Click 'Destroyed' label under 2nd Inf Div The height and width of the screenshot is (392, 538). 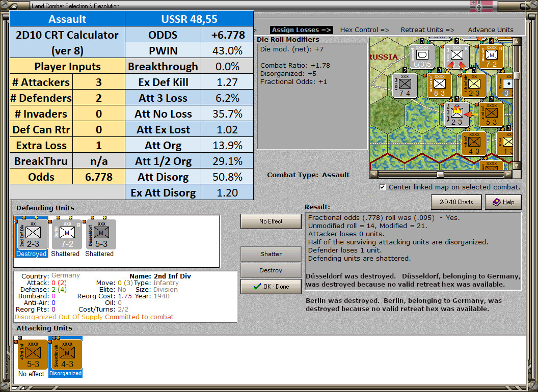pyautogui.click(x=31, y=254)
